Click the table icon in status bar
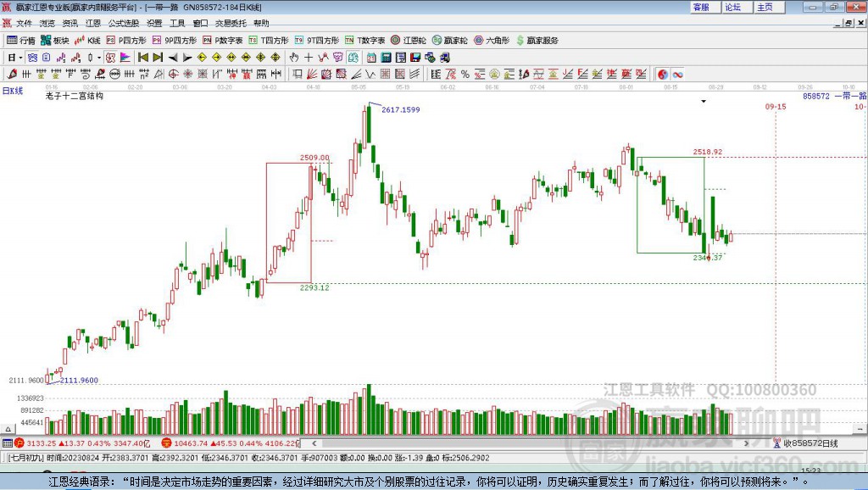This screenshot has height=490, width=868. [7, 443]
